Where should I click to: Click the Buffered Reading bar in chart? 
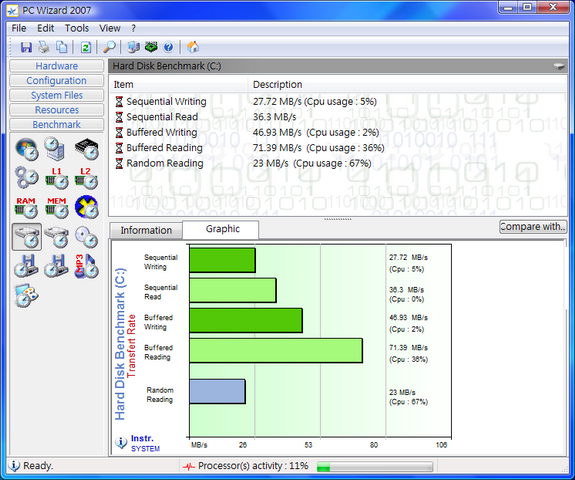point(276,351)
